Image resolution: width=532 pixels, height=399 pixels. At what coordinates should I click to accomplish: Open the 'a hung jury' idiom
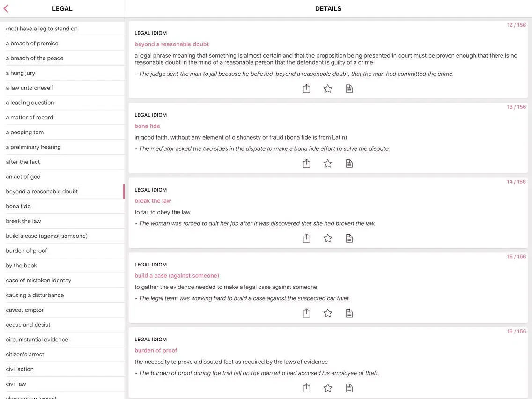click(x=62, y=73)
